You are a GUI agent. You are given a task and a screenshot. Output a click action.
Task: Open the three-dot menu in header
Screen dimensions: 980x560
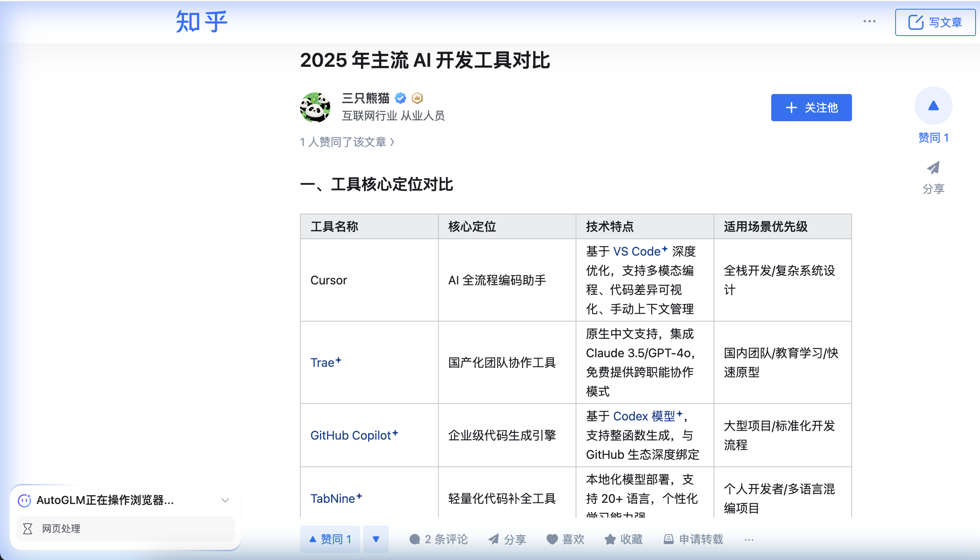pos(869,21)
